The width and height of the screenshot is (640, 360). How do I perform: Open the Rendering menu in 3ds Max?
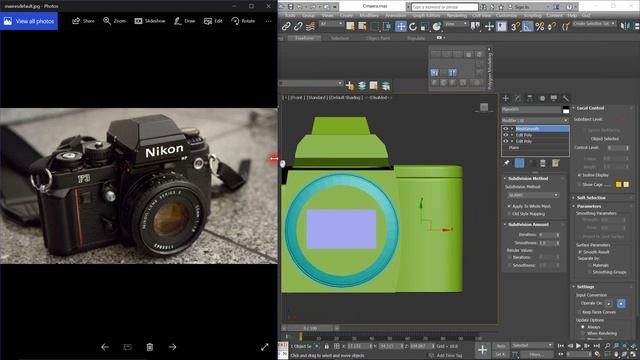(456, 16)
